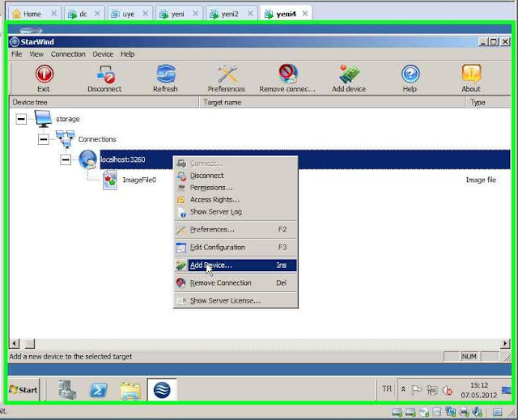Click the localhost:3260 globe icon

tap(88, 159)
